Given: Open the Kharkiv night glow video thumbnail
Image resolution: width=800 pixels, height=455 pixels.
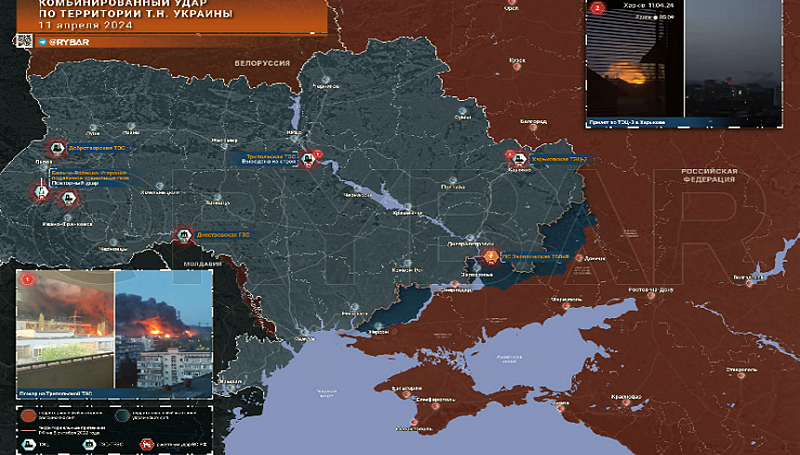Looking at the screenshot, I should coord(635,59).
